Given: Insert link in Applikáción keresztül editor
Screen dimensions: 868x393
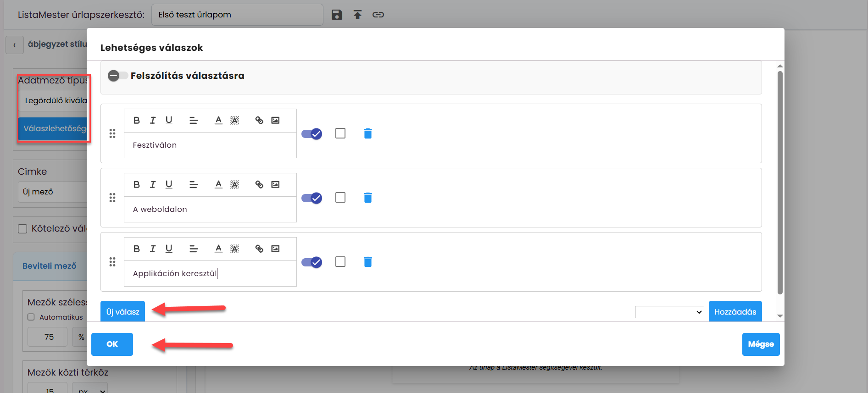Looking at the screenshot, I should (x=259, y=249).
